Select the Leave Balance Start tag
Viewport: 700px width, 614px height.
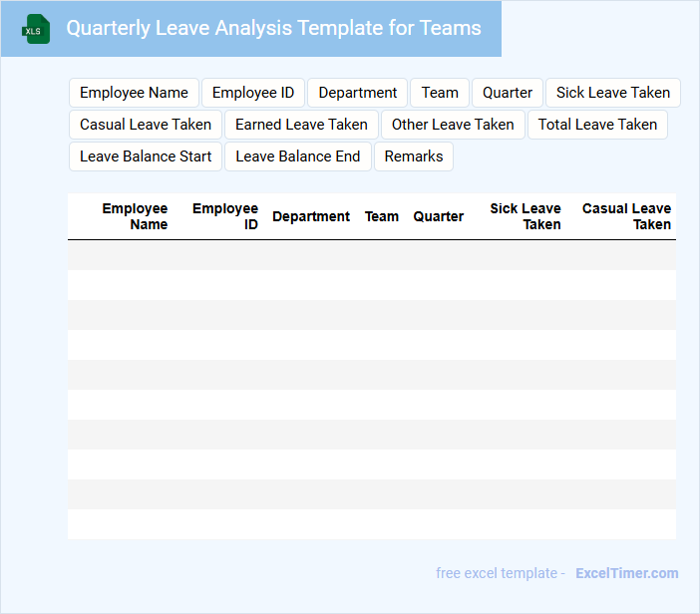[x=146, y=156]
